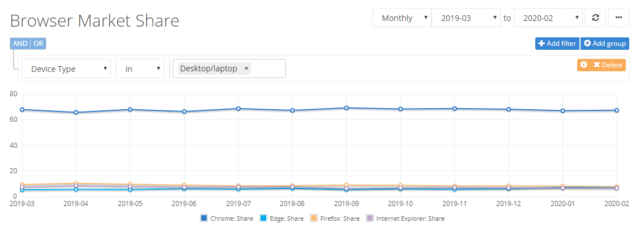Click the Add group button
Screen dimensions: 644x227
[604, 44]
